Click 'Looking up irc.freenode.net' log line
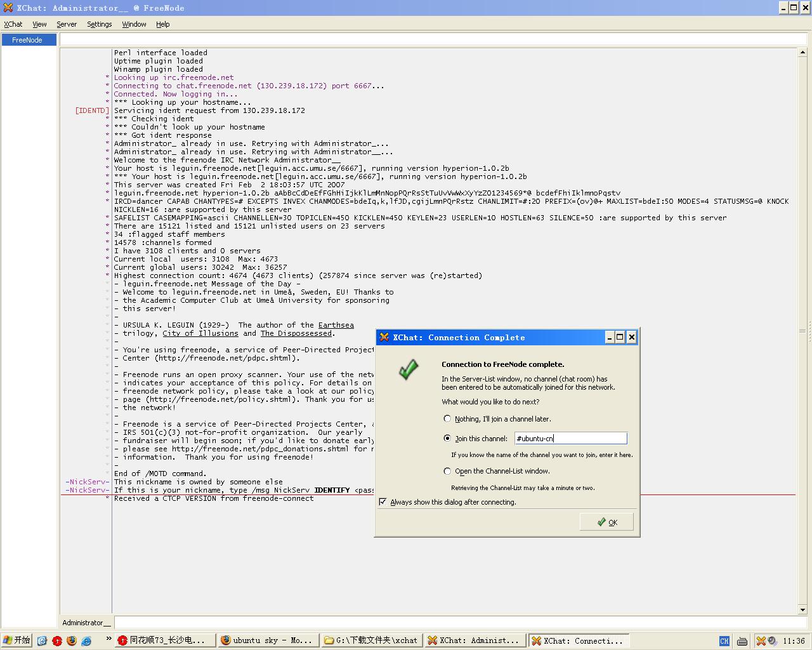 174,77
